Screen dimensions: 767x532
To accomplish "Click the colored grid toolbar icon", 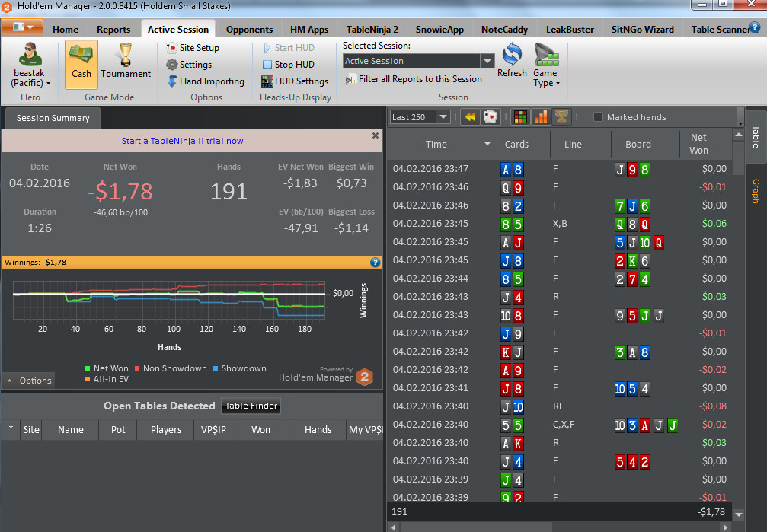I will 520,117.
